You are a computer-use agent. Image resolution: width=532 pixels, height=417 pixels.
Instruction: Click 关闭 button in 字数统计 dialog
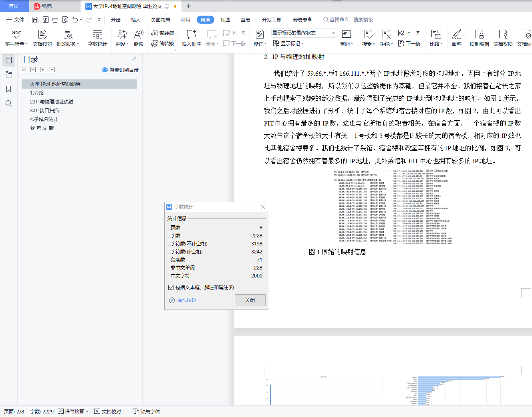click(250, 300)
